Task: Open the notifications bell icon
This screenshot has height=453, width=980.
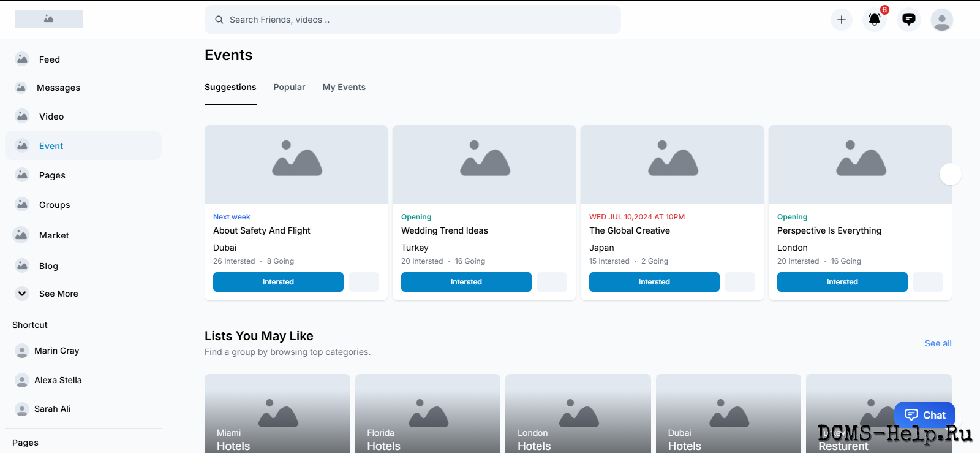Action: [875, 20]
